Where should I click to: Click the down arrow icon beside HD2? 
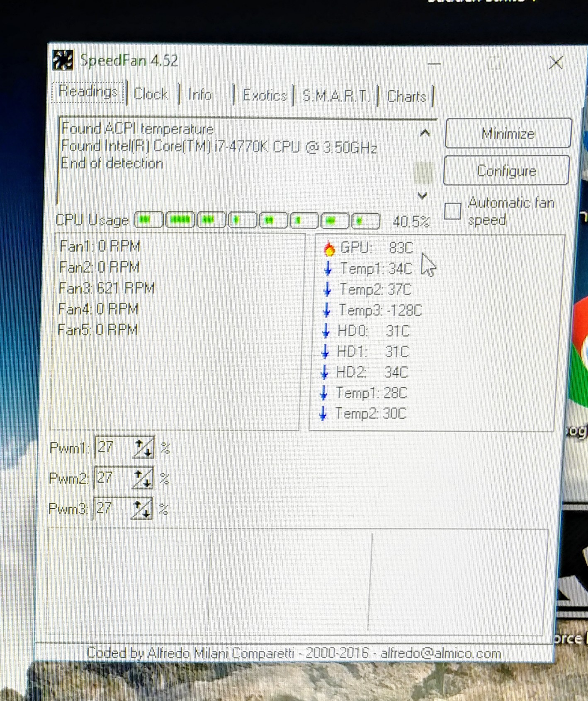coord(324,372)
